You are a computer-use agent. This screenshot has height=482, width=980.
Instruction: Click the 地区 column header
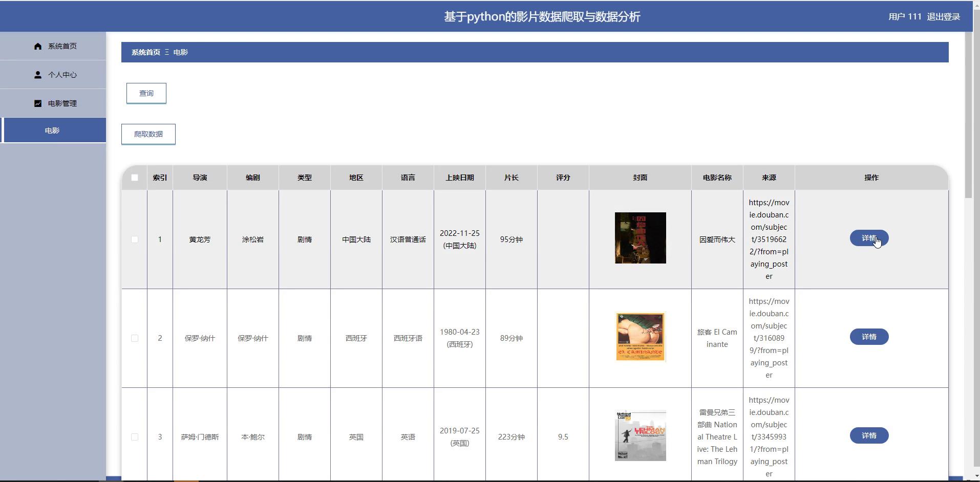point(356,178)
